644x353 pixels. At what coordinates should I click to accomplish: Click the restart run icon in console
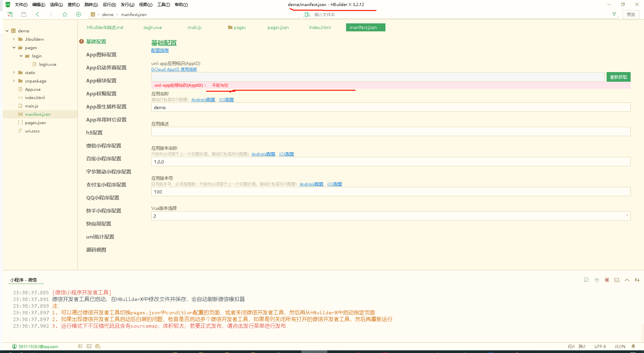coord(587,280)
